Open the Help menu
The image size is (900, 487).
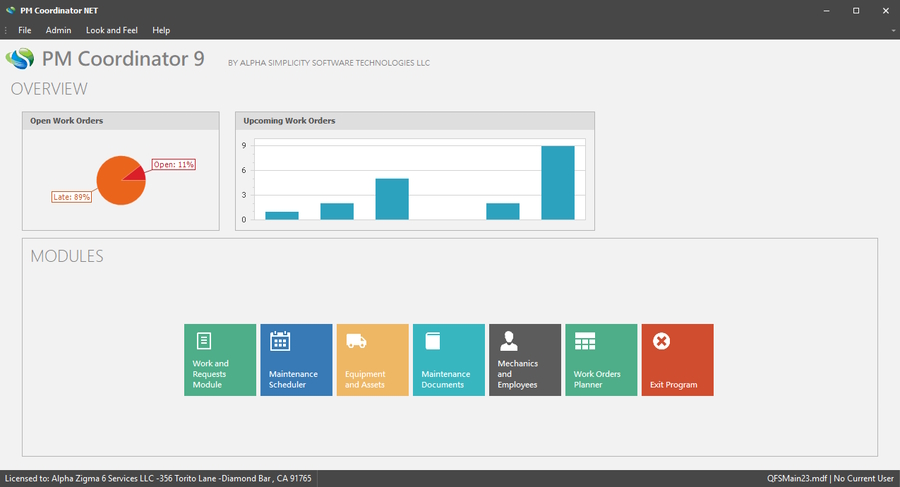(x=161, y=30)
